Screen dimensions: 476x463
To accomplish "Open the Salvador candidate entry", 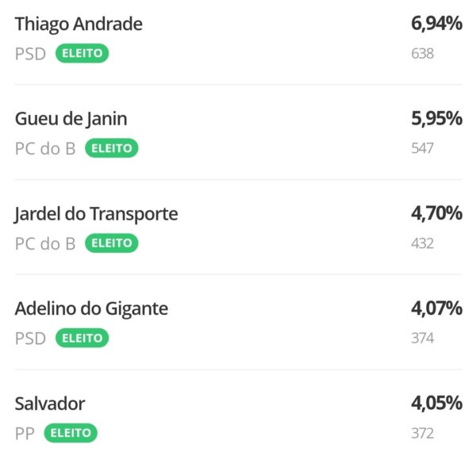I will [50, 404].
